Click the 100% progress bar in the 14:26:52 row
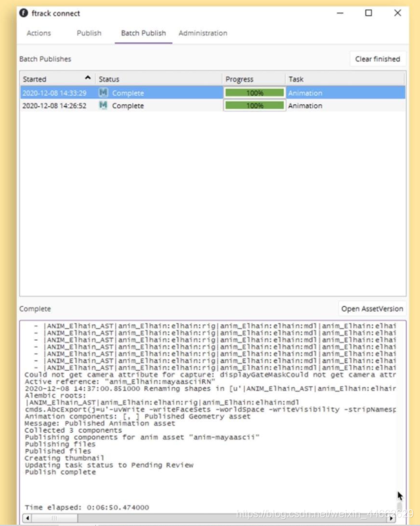 254,106
